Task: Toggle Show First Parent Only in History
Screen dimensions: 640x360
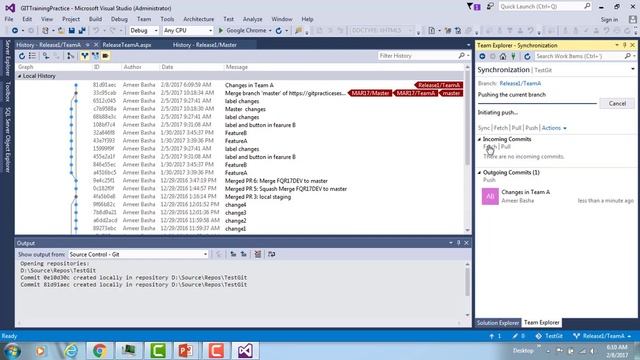Action: click(x=70, y=56)
